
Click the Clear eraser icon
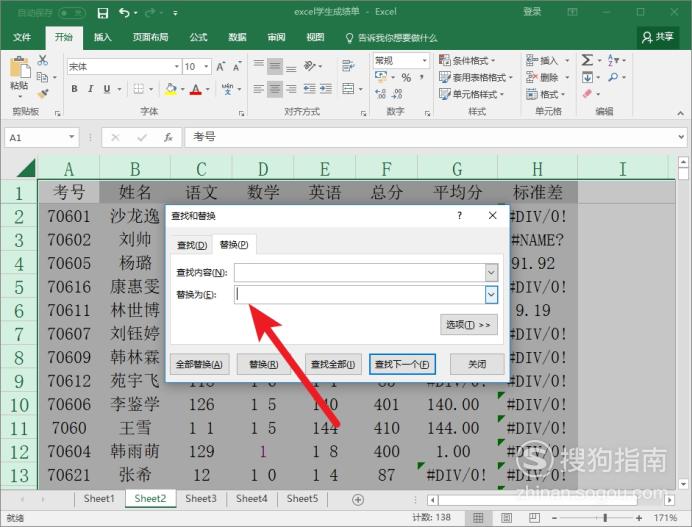pyautogui.click(x=587, y=94)
